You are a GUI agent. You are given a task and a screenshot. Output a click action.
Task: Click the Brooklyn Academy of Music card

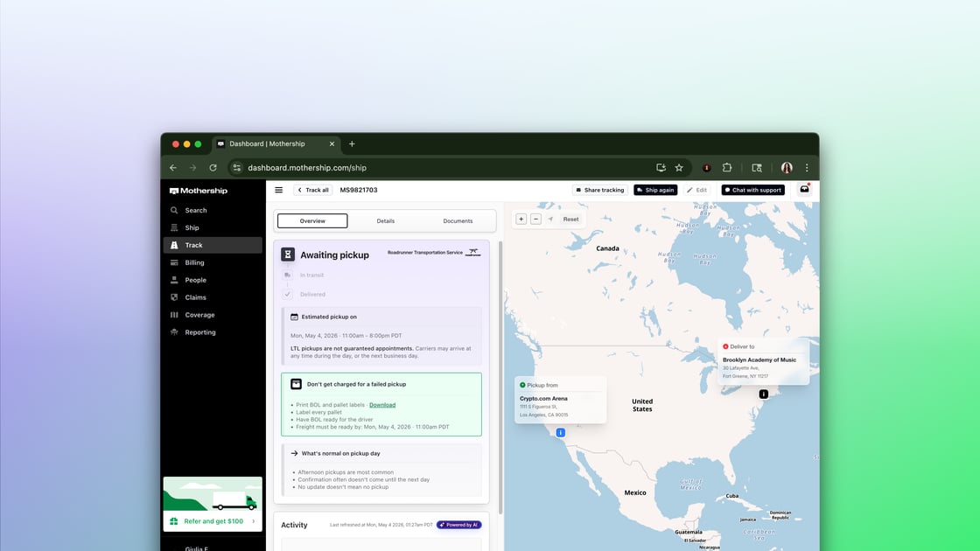(x=764, y=361)
